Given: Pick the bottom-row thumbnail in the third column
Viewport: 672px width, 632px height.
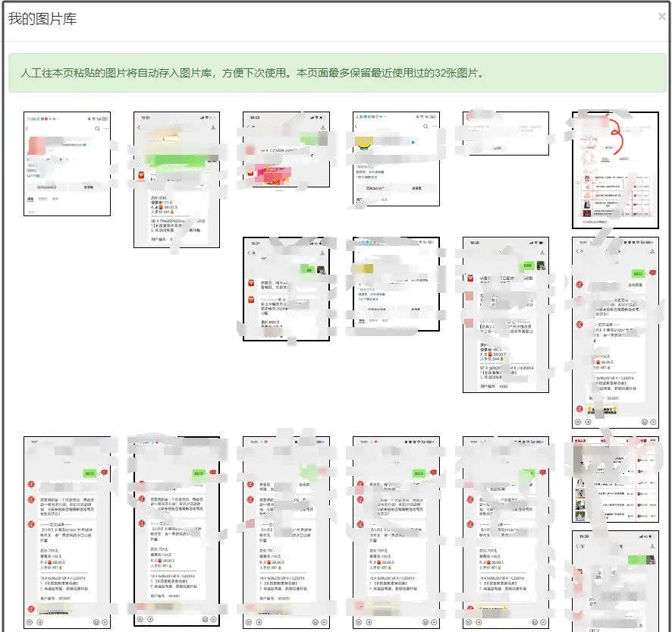Looking at the screenshot, I should click(286, 533).
